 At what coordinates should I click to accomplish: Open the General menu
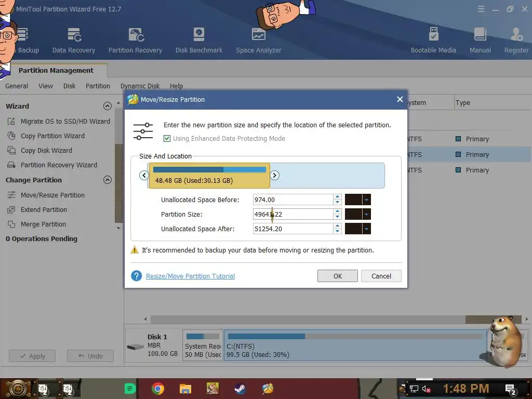(x=17, y=86)
